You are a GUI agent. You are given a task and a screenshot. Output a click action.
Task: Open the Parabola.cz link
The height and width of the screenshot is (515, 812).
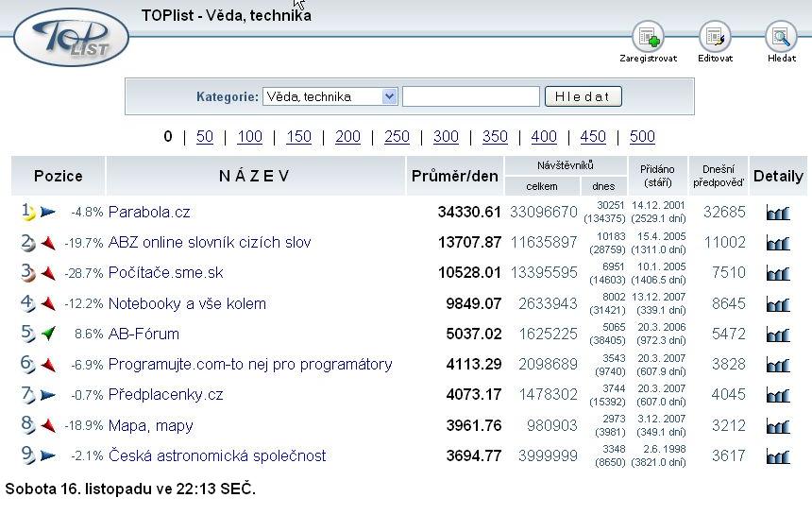tap(149, 212)
